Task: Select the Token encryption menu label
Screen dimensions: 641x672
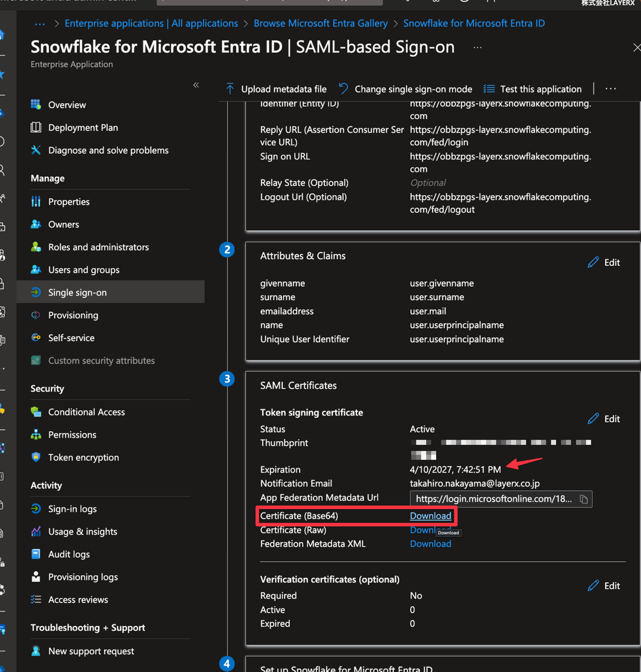Action: tap(83, 458)
